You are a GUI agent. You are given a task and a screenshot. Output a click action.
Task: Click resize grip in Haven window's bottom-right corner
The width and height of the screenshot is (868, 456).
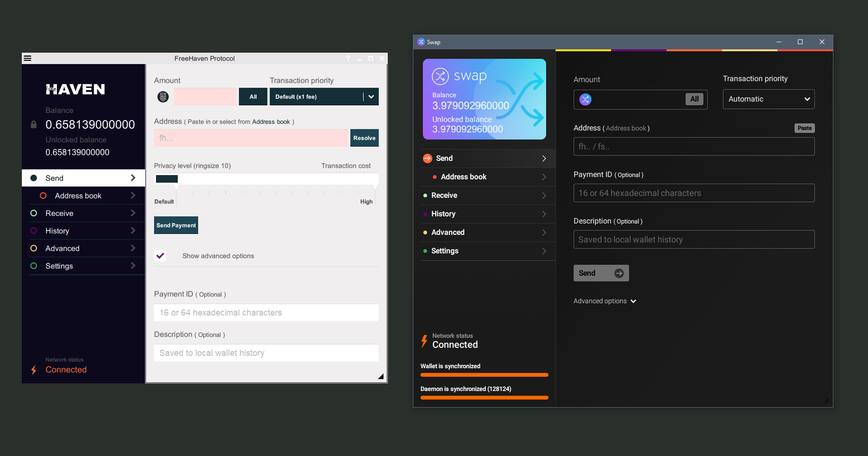381,376
